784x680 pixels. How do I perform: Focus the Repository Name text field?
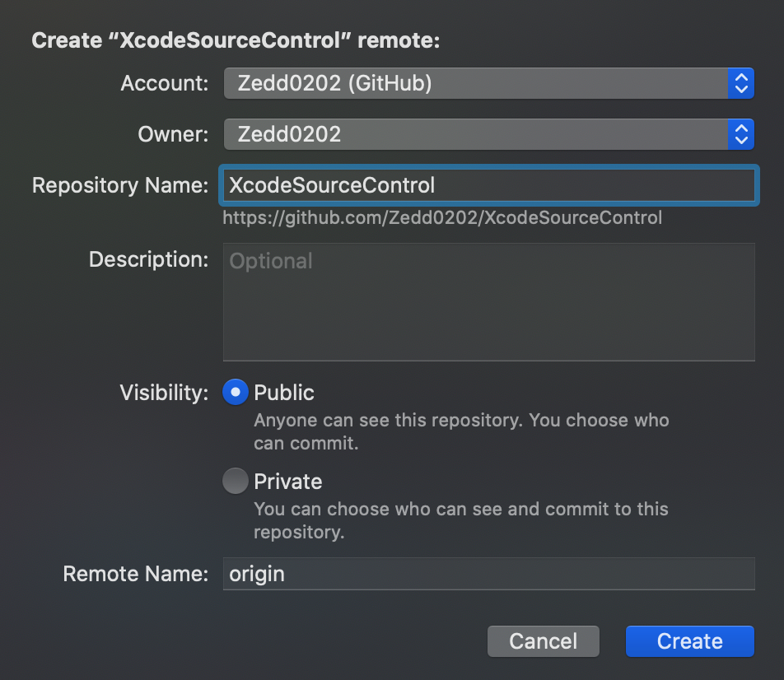click(488, 185)
